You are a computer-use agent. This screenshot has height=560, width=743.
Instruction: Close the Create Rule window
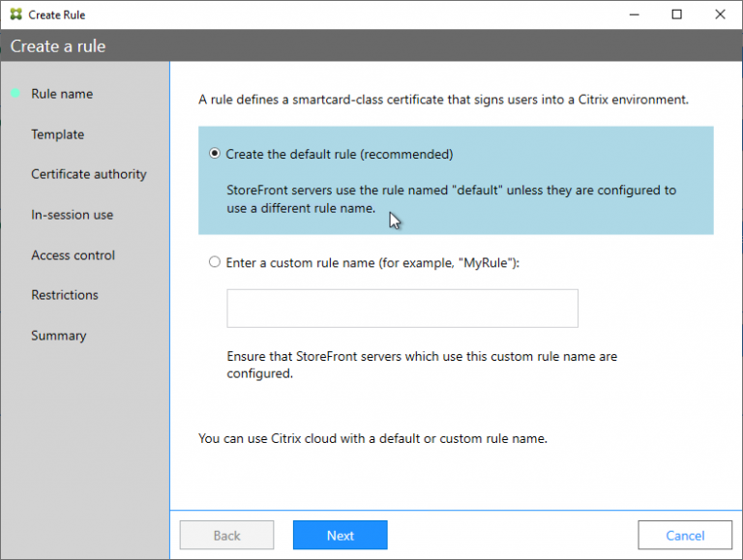pos(721,15)
